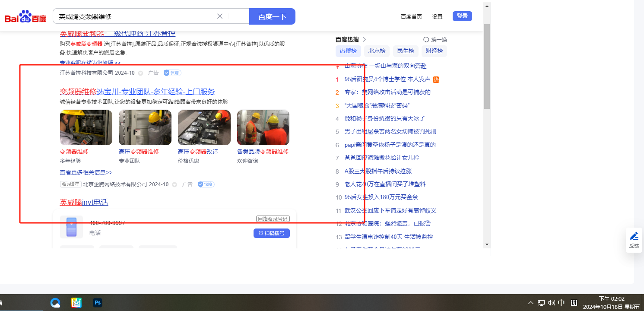Click the Baidu logo
644x311 pixels.
25,17
